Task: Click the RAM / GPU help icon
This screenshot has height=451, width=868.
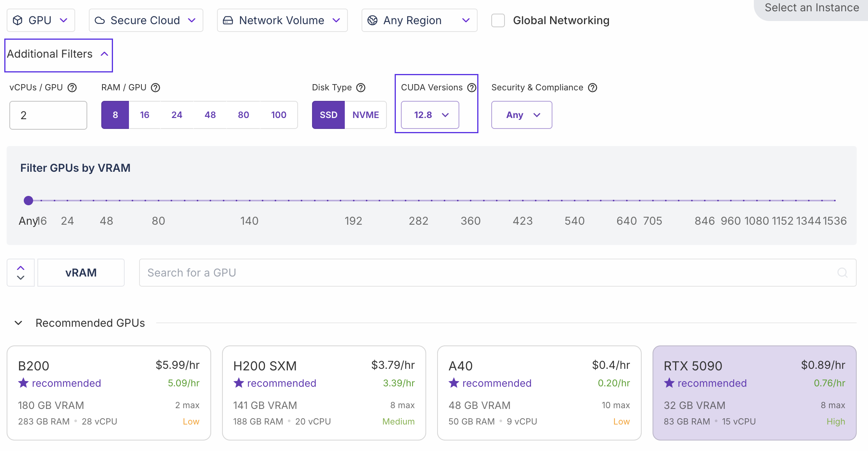Action: [x=155, y=88]
